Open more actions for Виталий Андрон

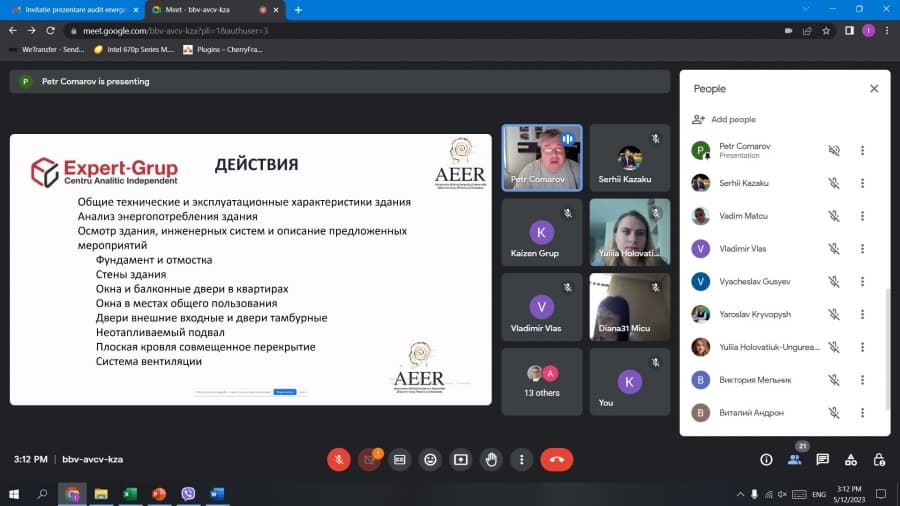point(862,412)
